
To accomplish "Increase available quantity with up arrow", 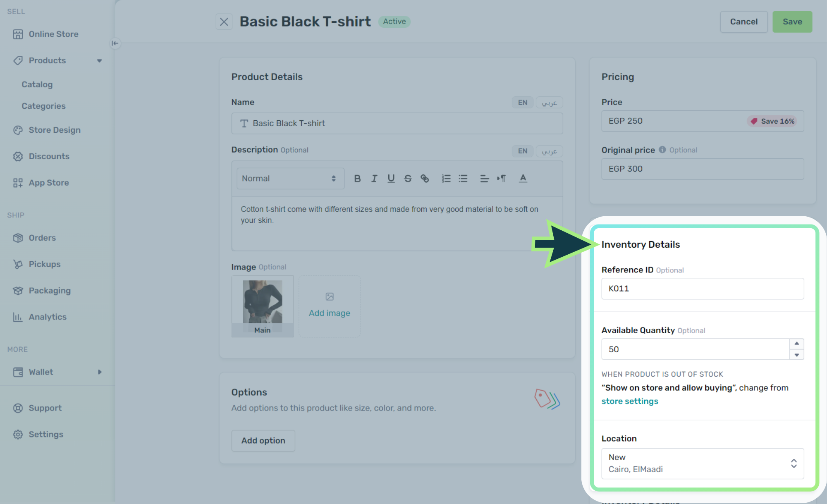I will click(796, 344).
